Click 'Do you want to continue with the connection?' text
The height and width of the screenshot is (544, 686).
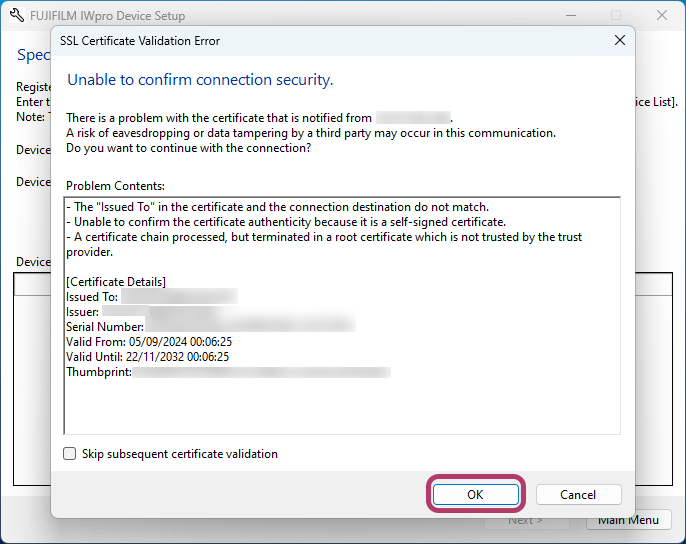pyautogui.click(x=189, y=148)
